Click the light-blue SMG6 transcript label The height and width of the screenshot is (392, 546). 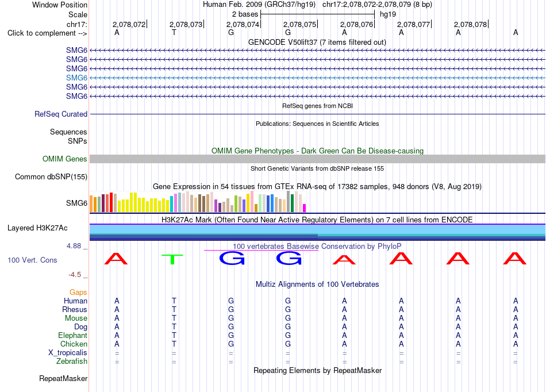[x=76, y=78]
